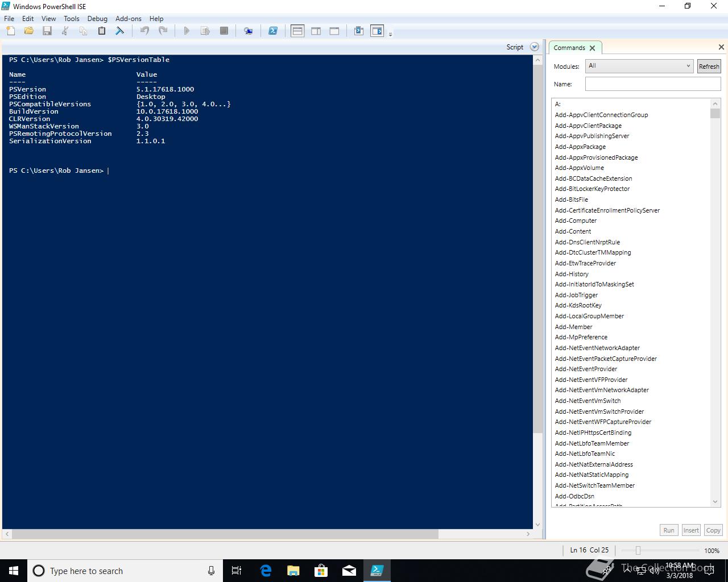Screen dimensions: 728x582
Task: Click the command list scroll up arrow
Action: click(x=715, y=103)
